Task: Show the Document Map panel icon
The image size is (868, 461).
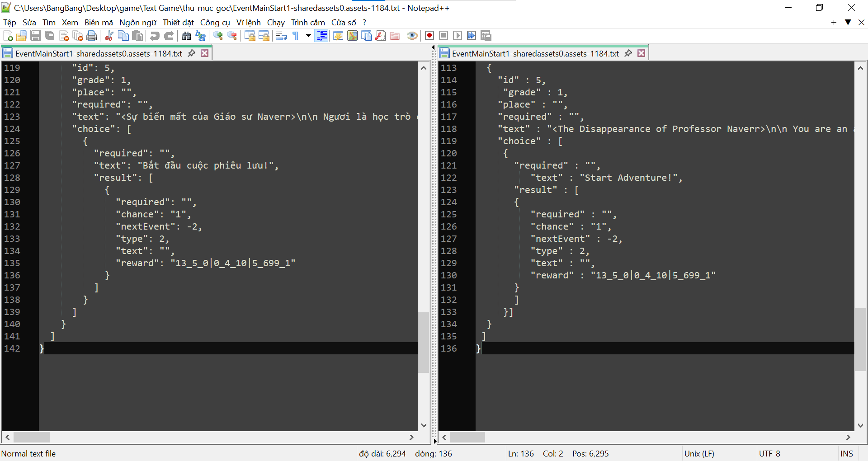Action: pos(352,36)
